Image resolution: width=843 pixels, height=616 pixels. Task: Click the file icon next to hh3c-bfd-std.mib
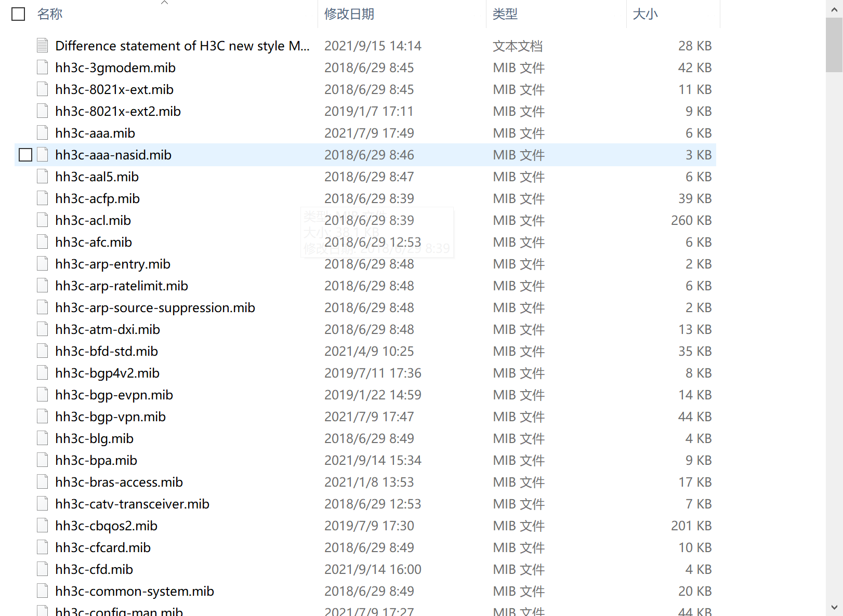coord(43,351)
